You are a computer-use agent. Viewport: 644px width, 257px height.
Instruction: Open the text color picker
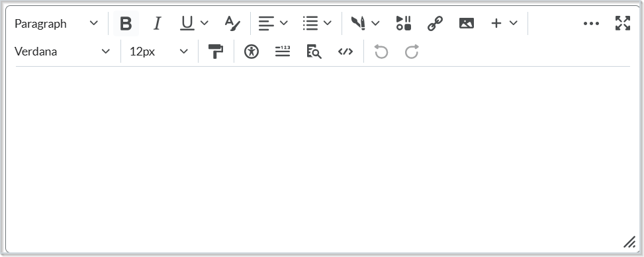coord(232,23)
